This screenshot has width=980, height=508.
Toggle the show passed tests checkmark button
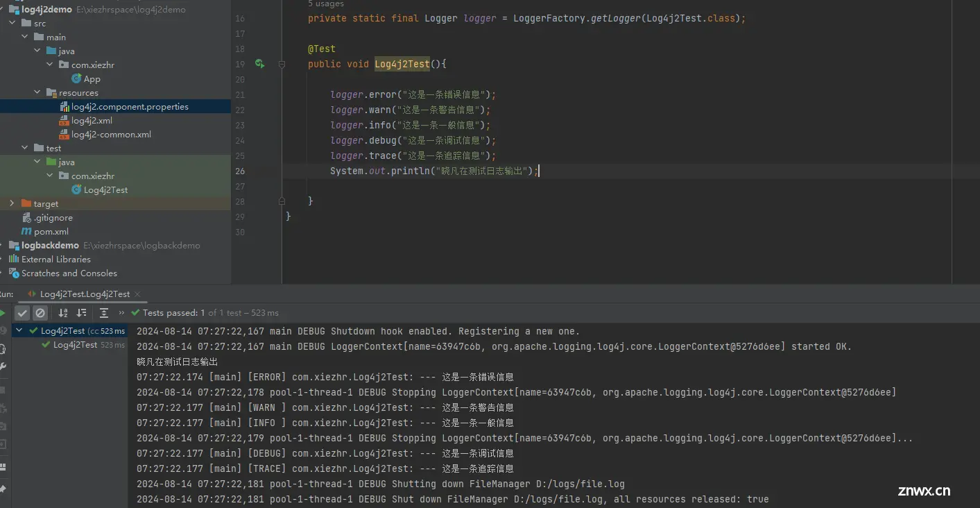[x=23, y=313]
